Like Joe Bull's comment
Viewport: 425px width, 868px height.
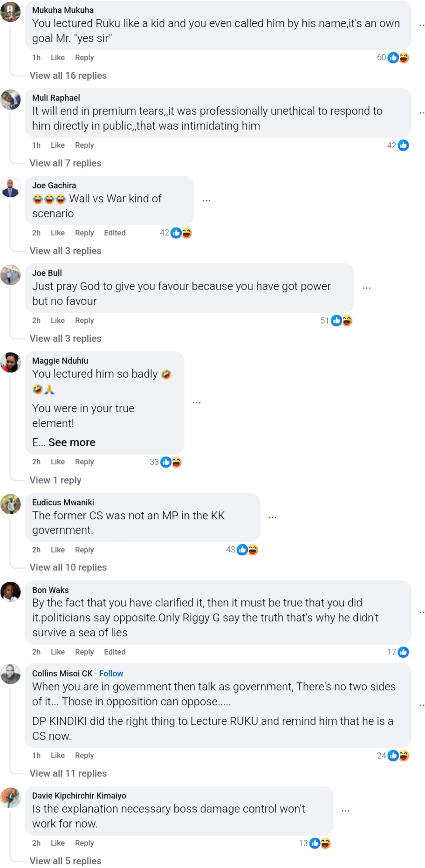pyautogui.click(x=58, y=320)
